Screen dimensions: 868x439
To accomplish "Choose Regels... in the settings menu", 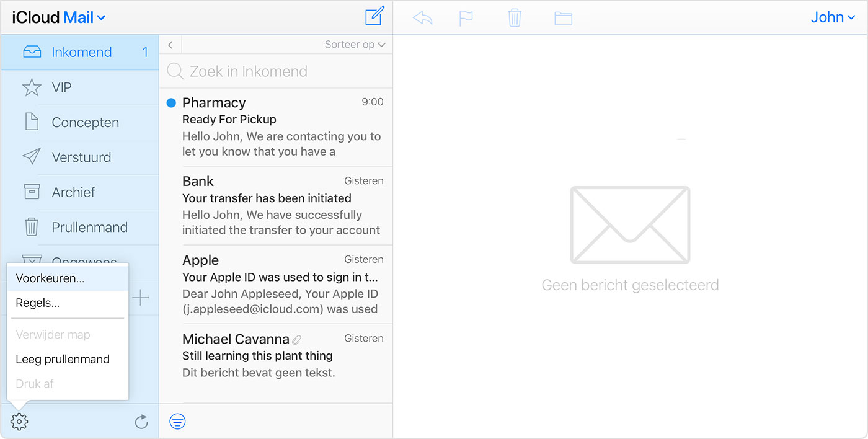I will tap(38, 303).
